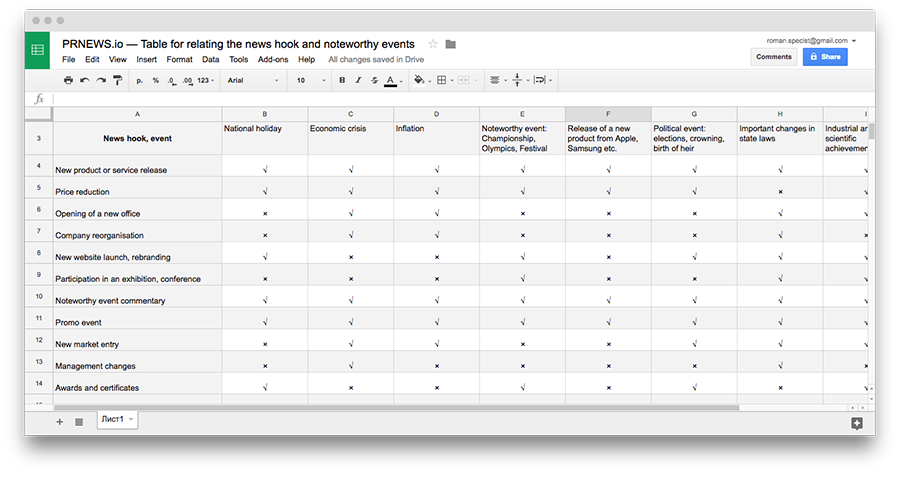The width and height of the screenshot is (900, 479).
Task: Click 'All changes saved in Drive' status
Action: click(376, 60)
